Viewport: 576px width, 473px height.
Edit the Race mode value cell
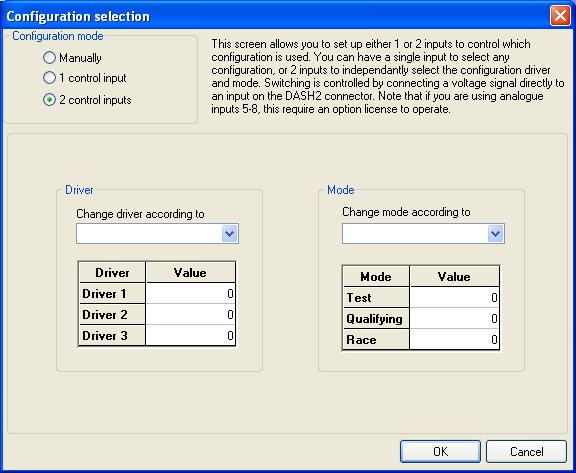coord(454,339)
